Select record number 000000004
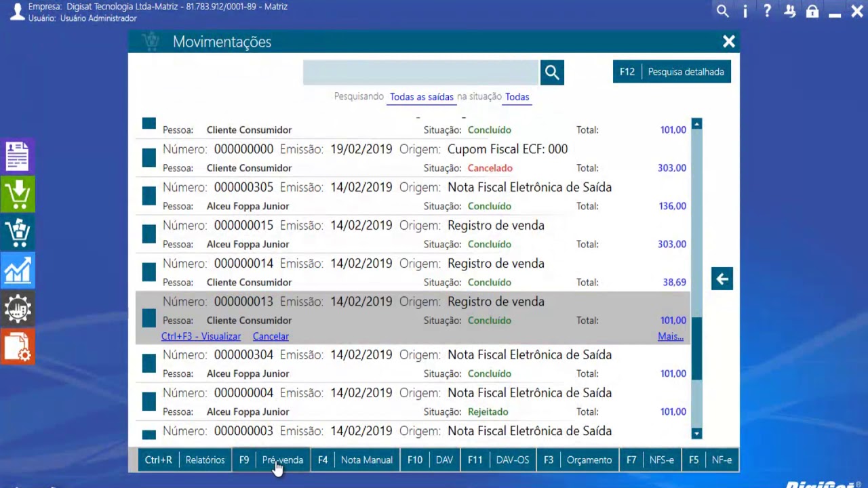This screenshot has width=868, height=488. 413,402
